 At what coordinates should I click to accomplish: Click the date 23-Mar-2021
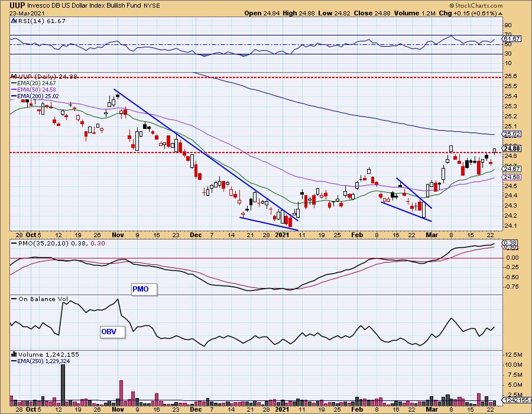coord(27,13)
